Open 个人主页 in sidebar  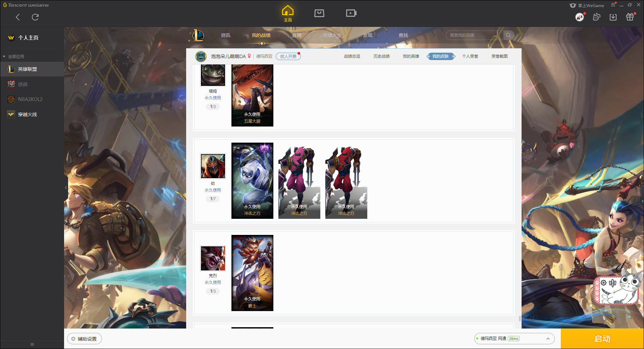point(29,38)
